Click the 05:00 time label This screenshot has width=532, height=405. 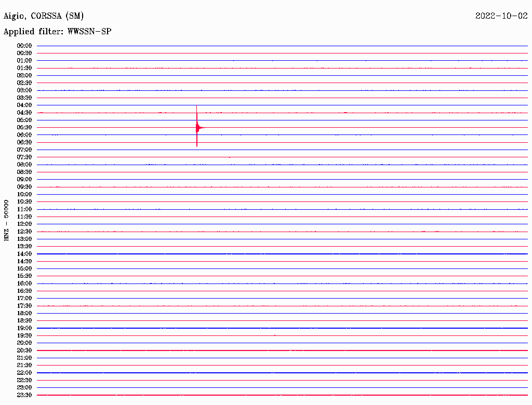pos(24,120)
